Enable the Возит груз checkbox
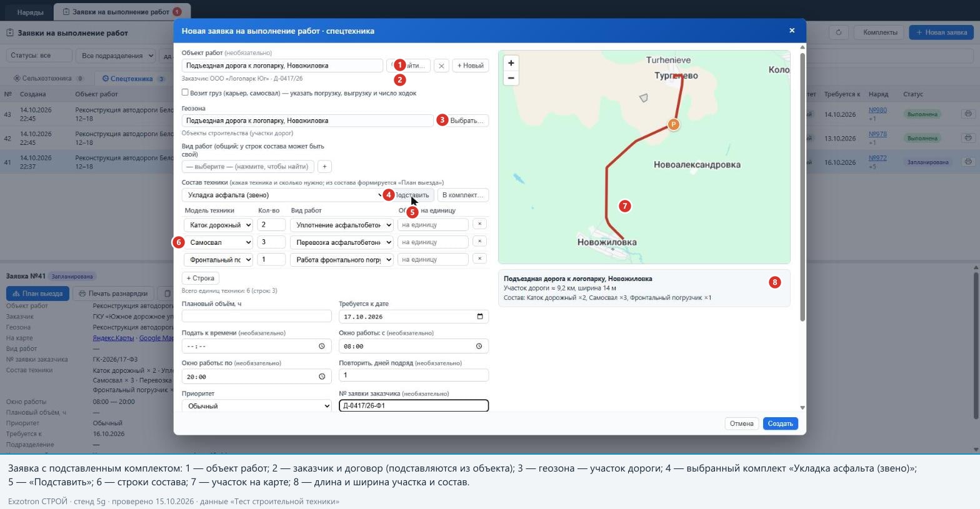 pos(185,92)
